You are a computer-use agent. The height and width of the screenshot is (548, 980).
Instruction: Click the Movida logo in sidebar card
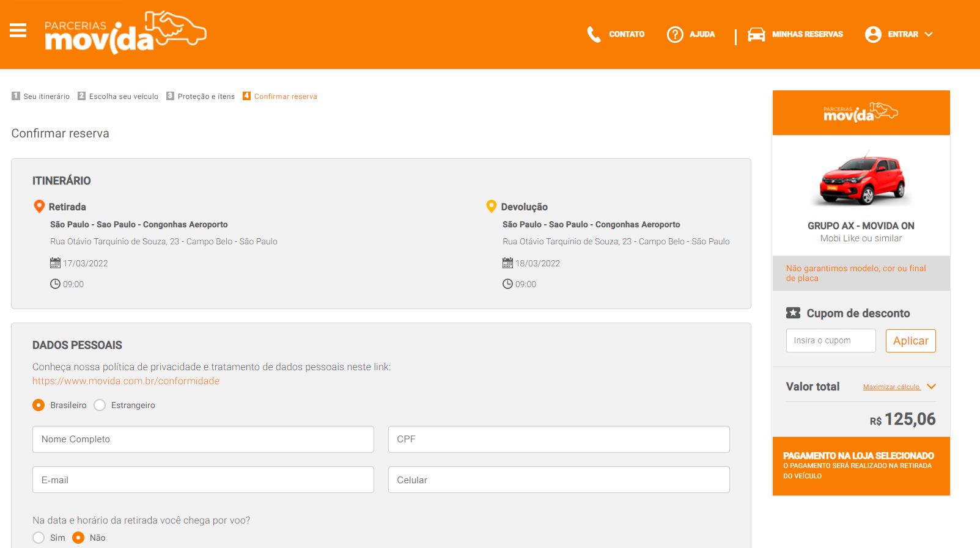(x=861, y=112)
